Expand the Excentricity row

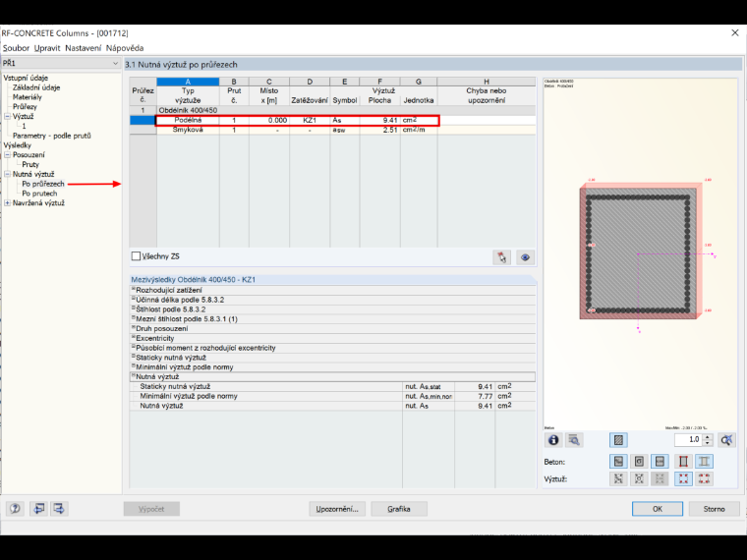tap(134, 337)
